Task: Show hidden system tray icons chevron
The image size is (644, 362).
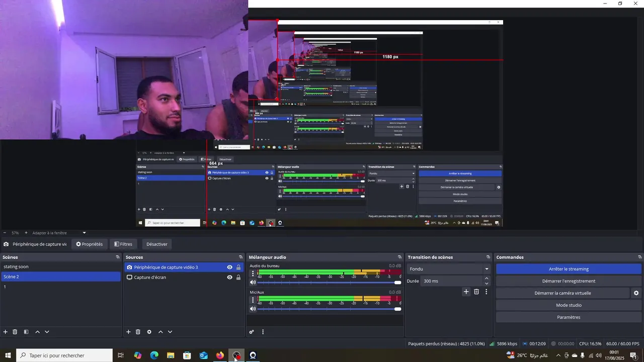Action: click(x=558, y=355)
